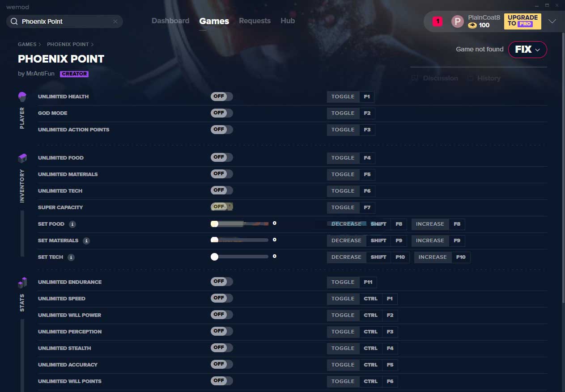This screenshot has height=392, width=565.
Task: Open the Dashboard tab
Action: tap(170, 21)
